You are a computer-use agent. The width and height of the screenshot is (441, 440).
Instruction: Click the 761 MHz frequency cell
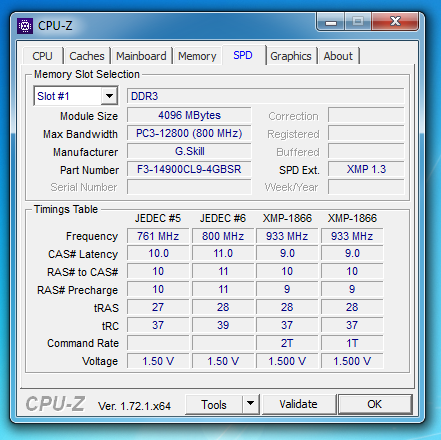pos(158,236)
